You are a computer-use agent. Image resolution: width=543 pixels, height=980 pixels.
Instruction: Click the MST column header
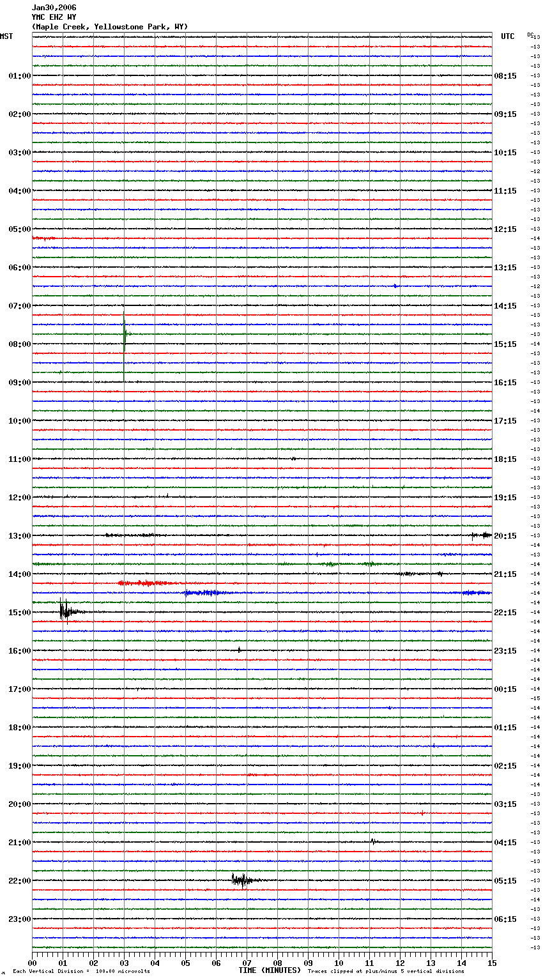coord(6,36)
